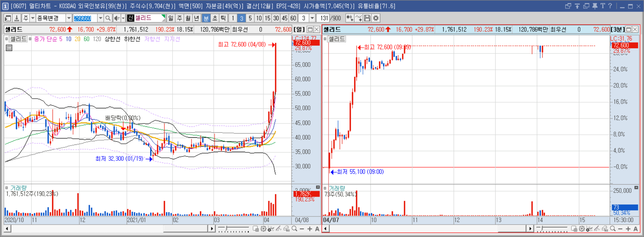
Task: Select the 1-minute interval button
Action: 233,18
